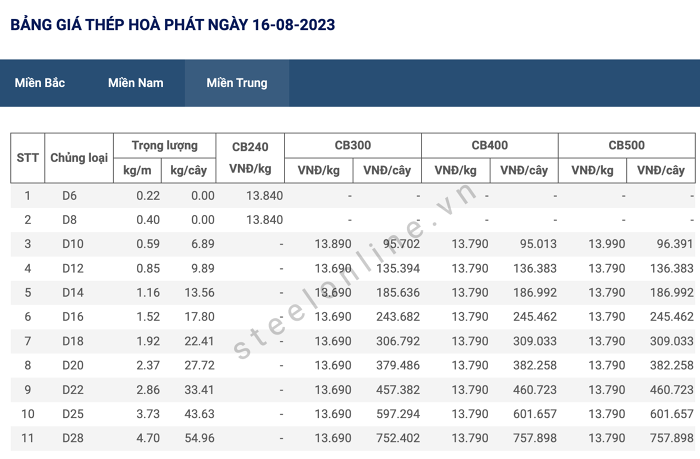Click the CB300 group header

click(353, 145)
